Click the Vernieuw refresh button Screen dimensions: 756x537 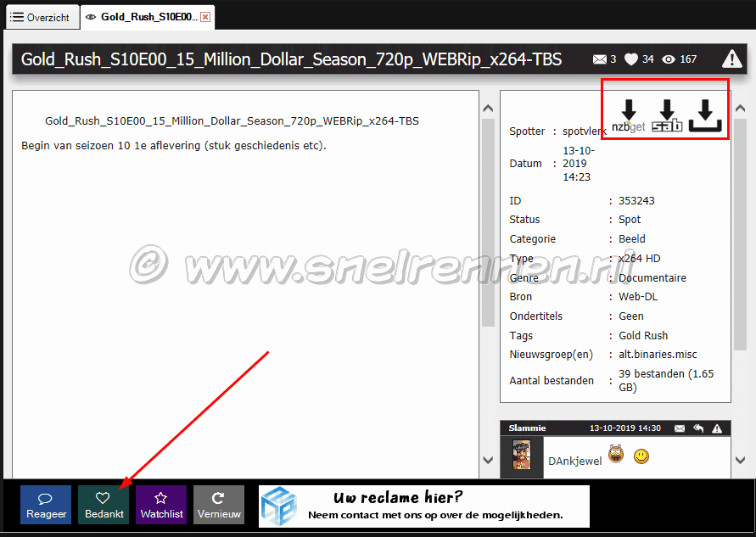click(219, 505)
